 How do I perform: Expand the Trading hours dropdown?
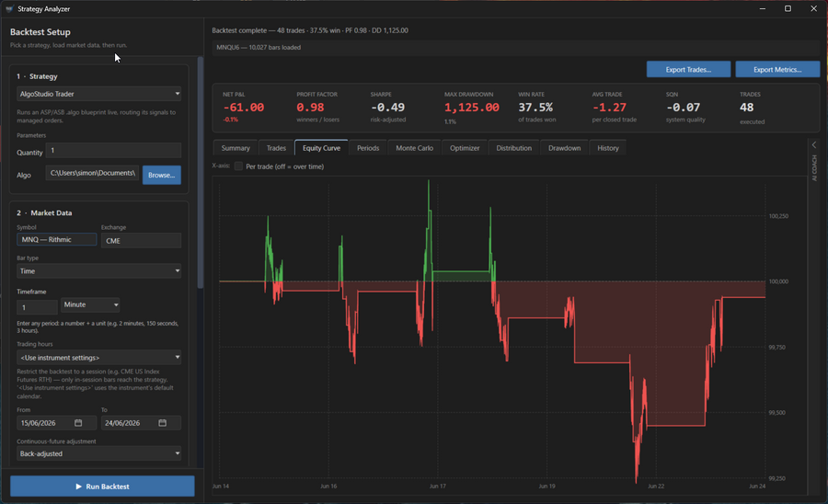pos(98,357)
